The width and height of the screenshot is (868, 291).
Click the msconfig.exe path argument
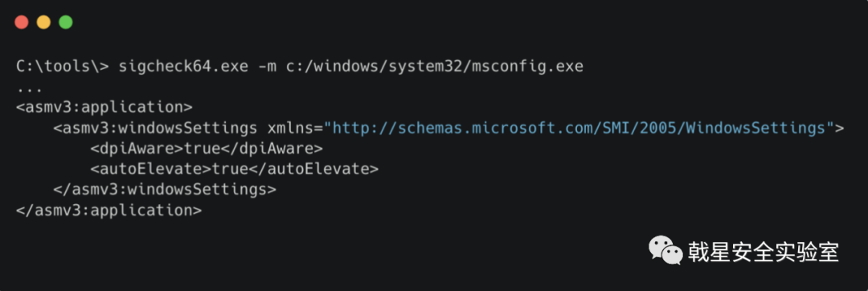coord(435,67)
